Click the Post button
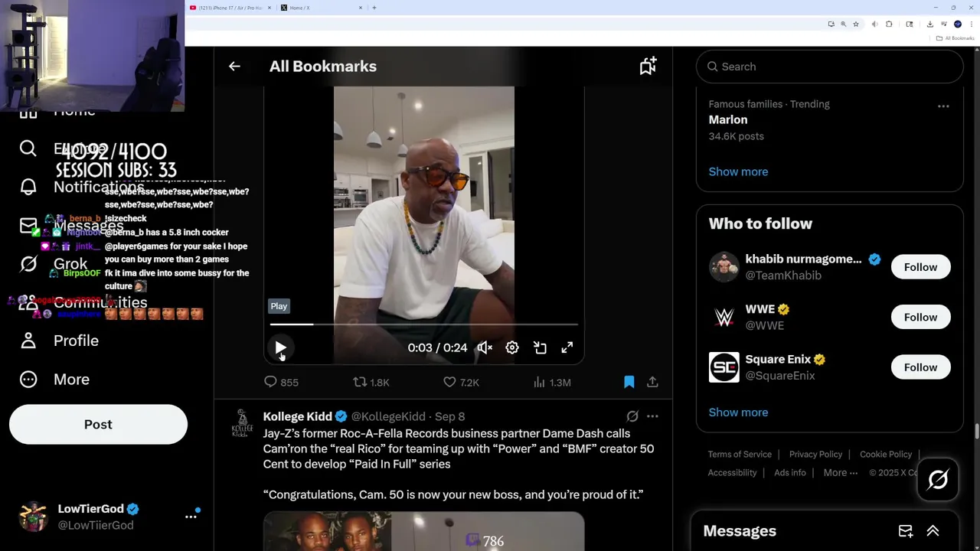This screenshot has height=551, width=980. point(98,425)
